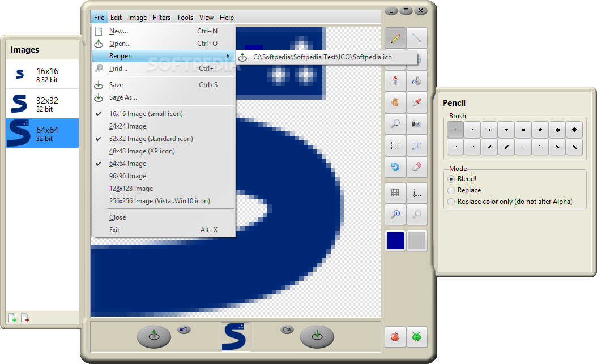
Task: Select the Hand pan tool
Action: (395, 102)
